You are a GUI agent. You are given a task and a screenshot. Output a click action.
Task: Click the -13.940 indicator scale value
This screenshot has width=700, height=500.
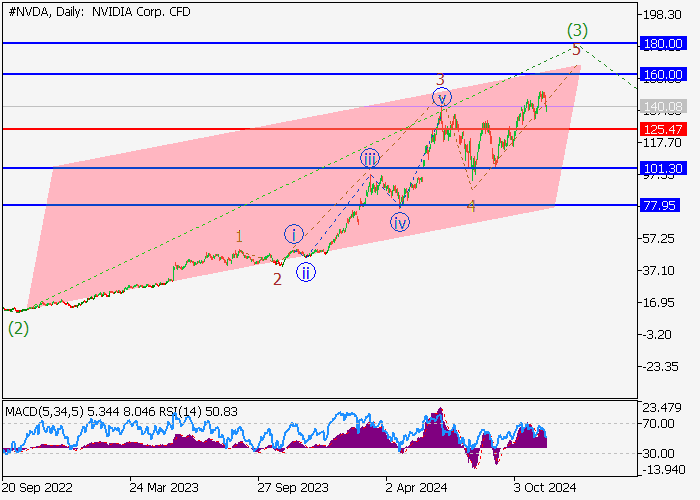tap(664, 470)
